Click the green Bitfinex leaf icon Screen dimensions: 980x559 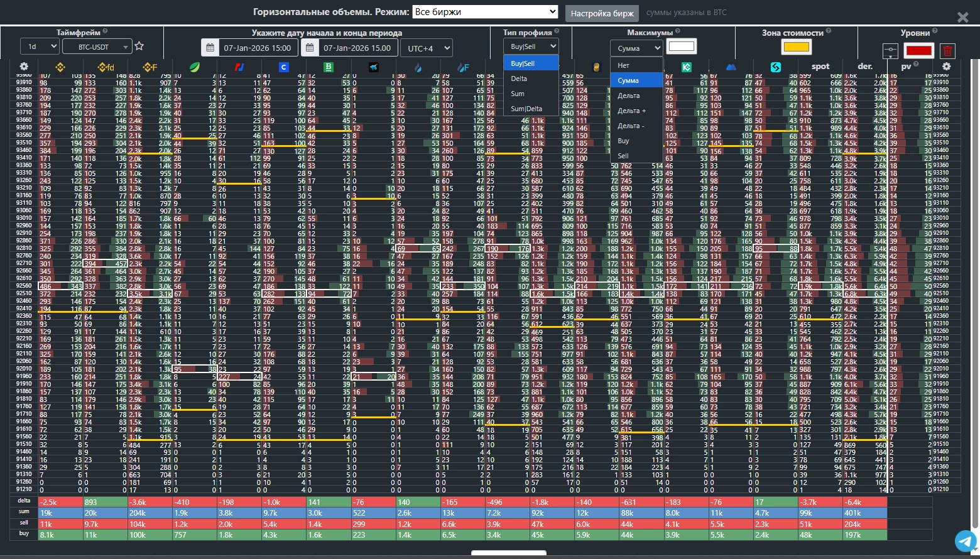(x=195, y=67)
